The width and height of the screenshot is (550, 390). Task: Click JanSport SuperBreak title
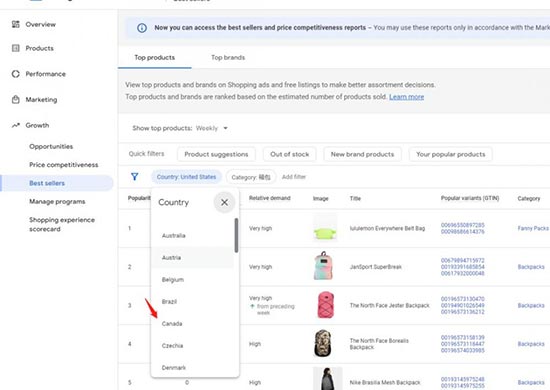coord(375,267)
